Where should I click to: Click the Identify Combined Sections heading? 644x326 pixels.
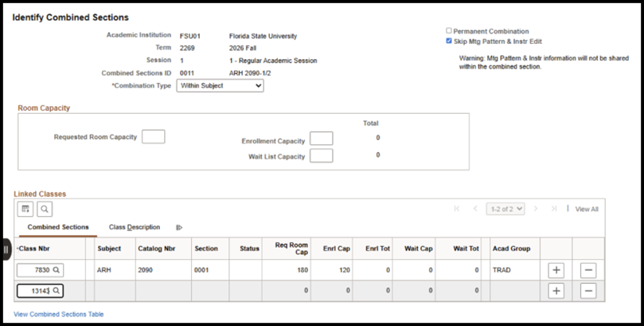70,18
